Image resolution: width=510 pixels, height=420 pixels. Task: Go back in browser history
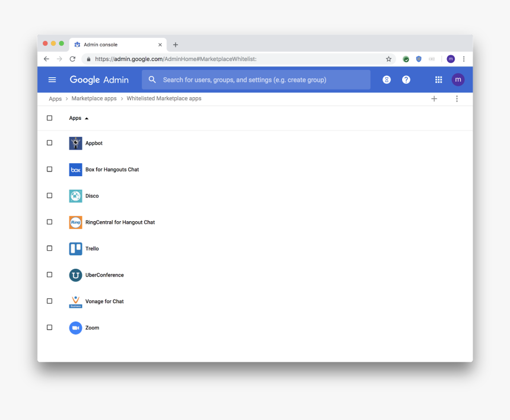(x=46, y=59)
